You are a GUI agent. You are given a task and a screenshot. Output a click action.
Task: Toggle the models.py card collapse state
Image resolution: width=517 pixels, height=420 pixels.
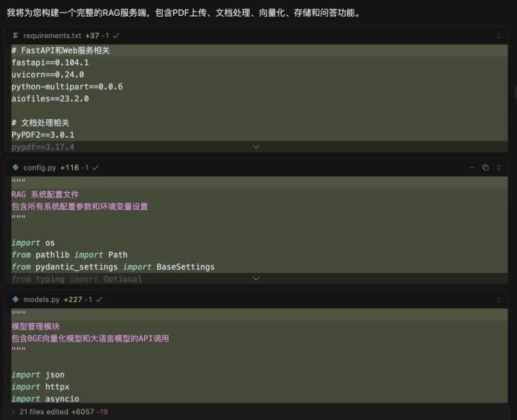click(x=499, y=299)
